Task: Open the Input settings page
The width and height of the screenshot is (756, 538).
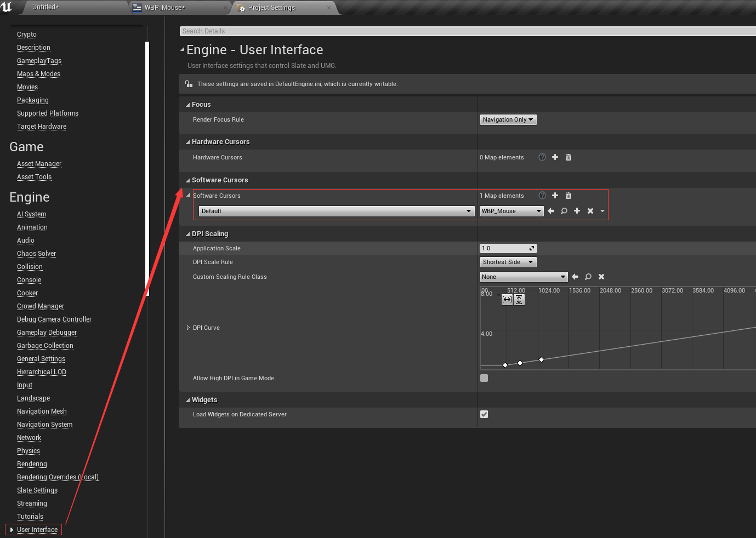Action: tap(24, 385)
